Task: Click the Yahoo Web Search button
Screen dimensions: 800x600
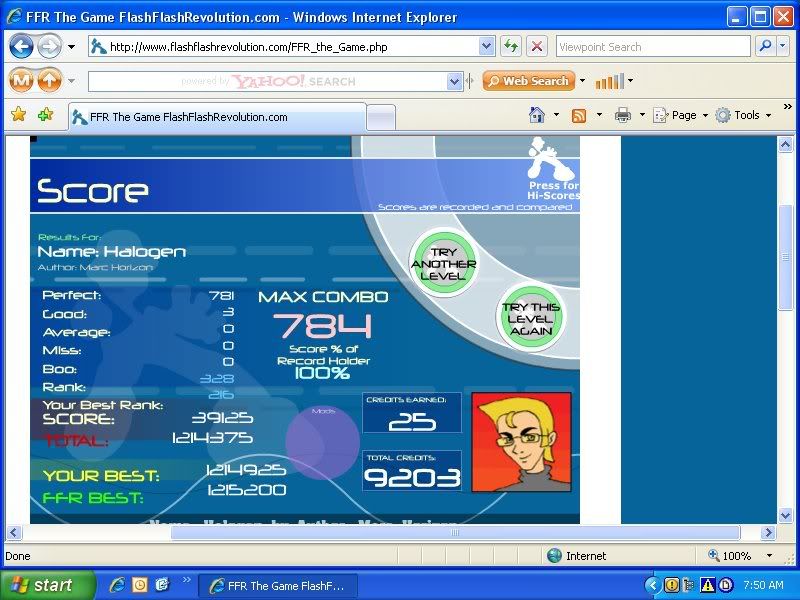Action: [x=528, y=81]
